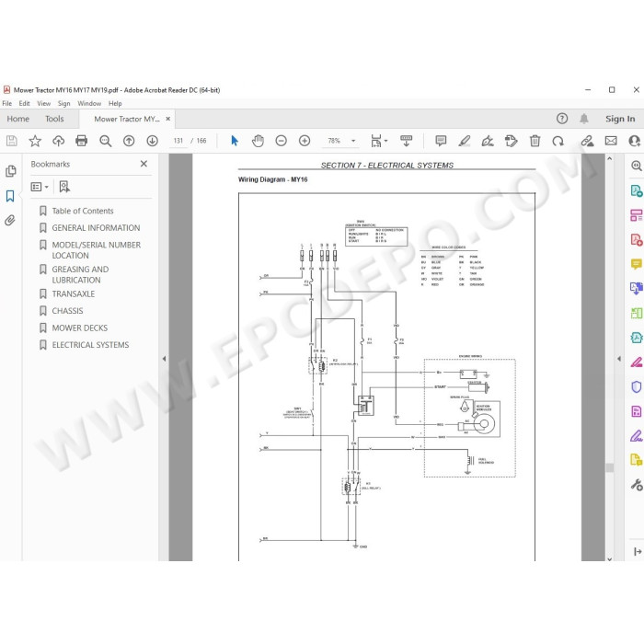The width and height of the screenshot is (644, 644).
Task: Send file by email envelope icon
Action: pos(611,141)
